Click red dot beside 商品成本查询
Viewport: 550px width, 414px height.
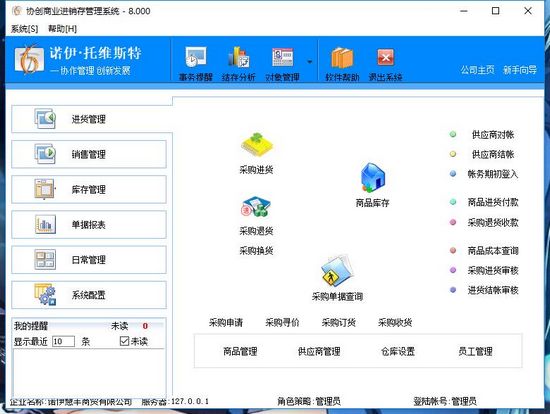pos(453,251)
